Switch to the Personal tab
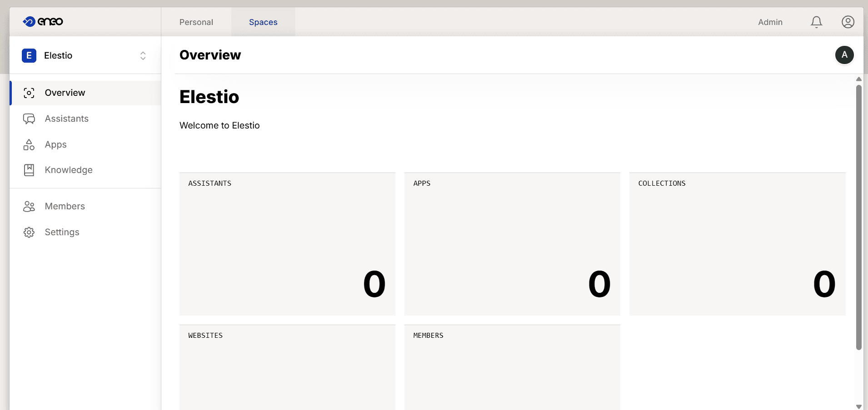This screenshot has width=868, height=410. [196, 22]
